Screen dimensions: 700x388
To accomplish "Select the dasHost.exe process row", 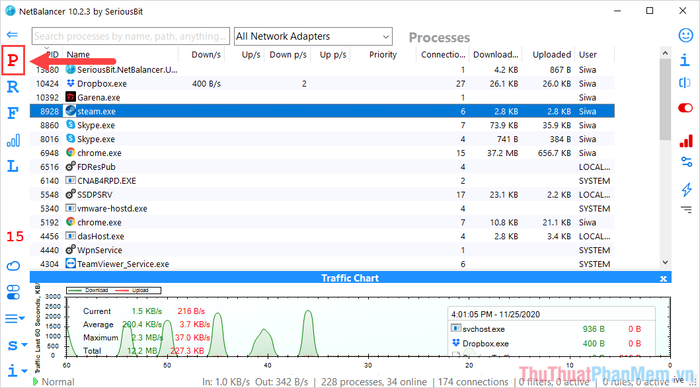I will point(322,236).
